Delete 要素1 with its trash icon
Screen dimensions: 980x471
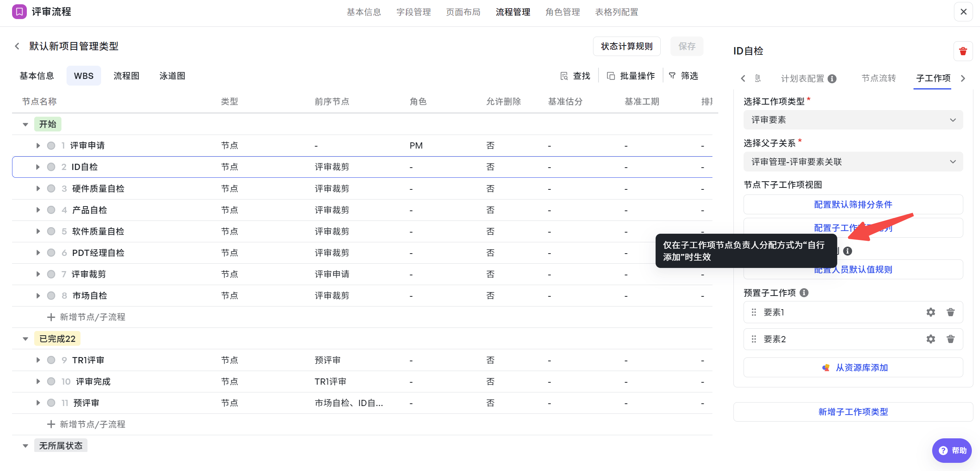click(950, 312)
